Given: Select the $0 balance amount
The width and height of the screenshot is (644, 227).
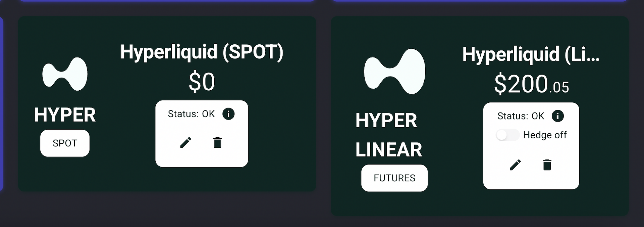Looking at the screenshot, I should (202, 82).
